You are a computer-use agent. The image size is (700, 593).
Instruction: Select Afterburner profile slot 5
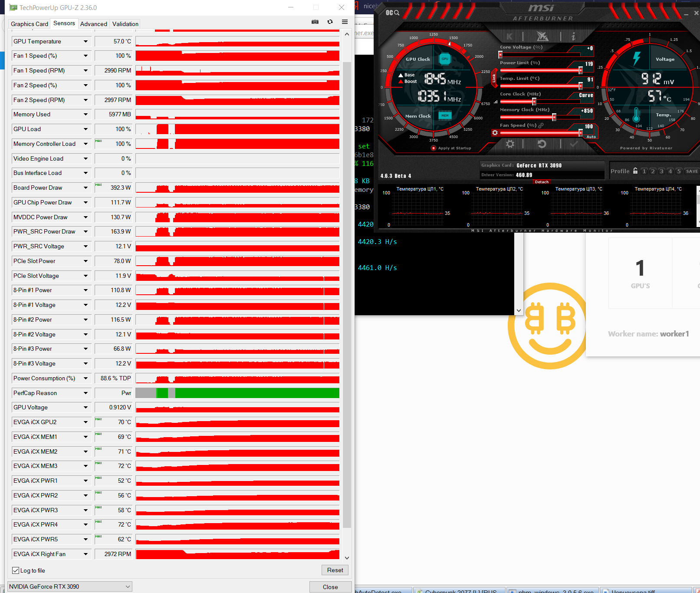pos(679,171)
